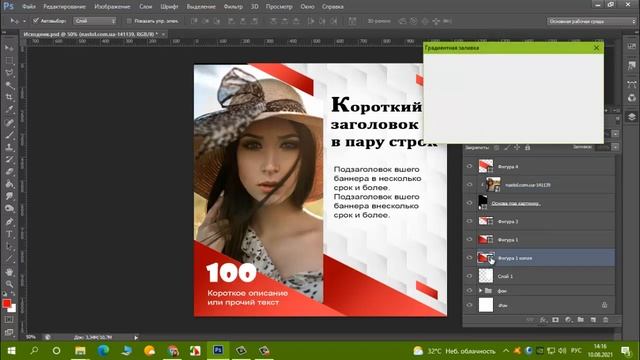Create a new layer group
The image size is (640, 360).
tap(580, 320)
